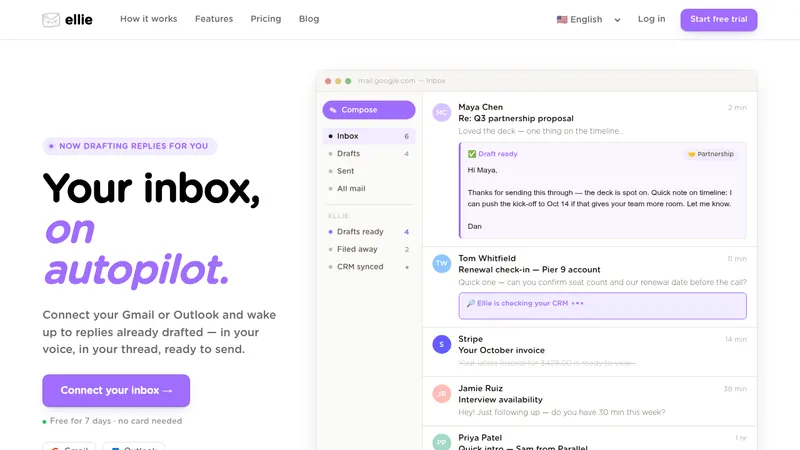Image resolution: width=800 pixels, height=450 pixels.
Task: Click the Partnership tag label
Action: [711, 154]
